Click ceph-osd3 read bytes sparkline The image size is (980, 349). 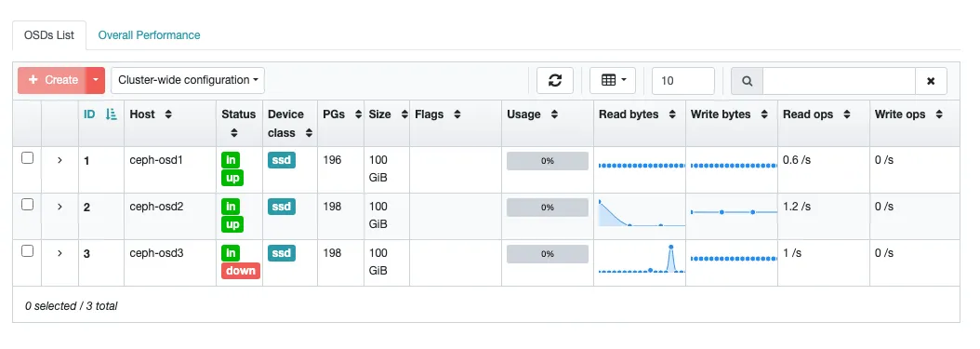point(642,260)
